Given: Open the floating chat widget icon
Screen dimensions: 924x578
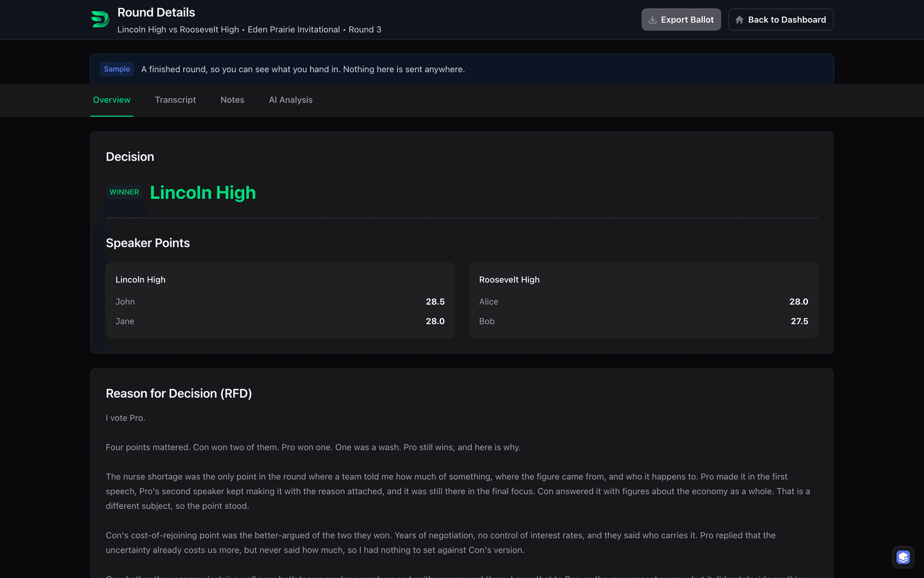Looking at the screenshot, I should coord(903,557).
